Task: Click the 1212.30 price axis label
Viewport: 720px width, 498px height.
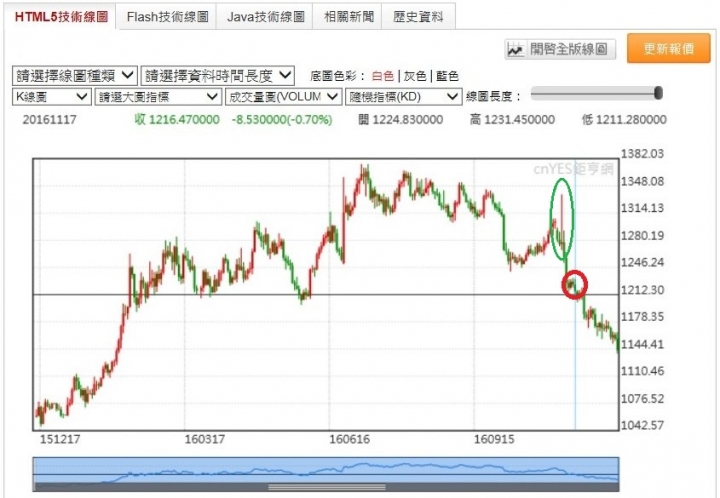Action: point(642,290)
